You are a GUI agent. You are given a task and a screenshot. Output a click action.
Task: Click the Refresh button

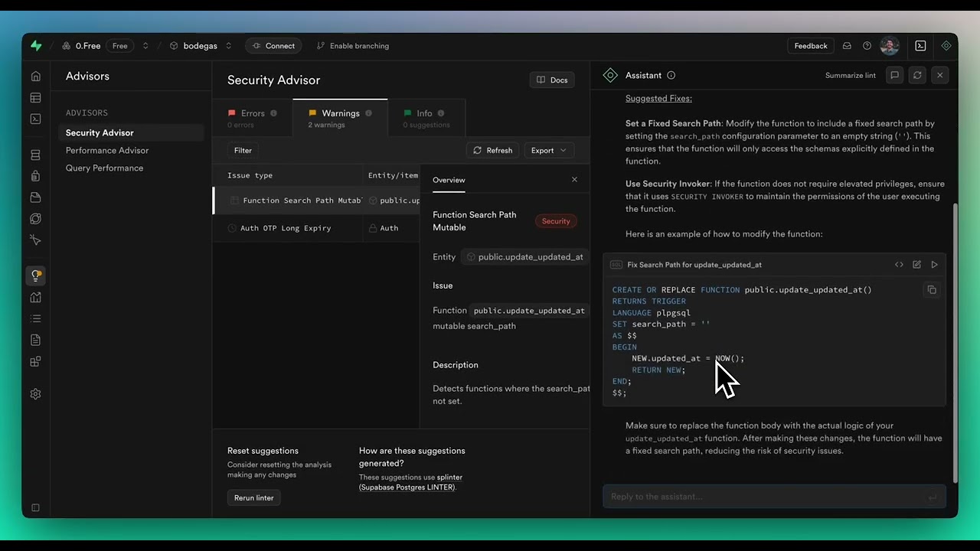click(492, 150)
